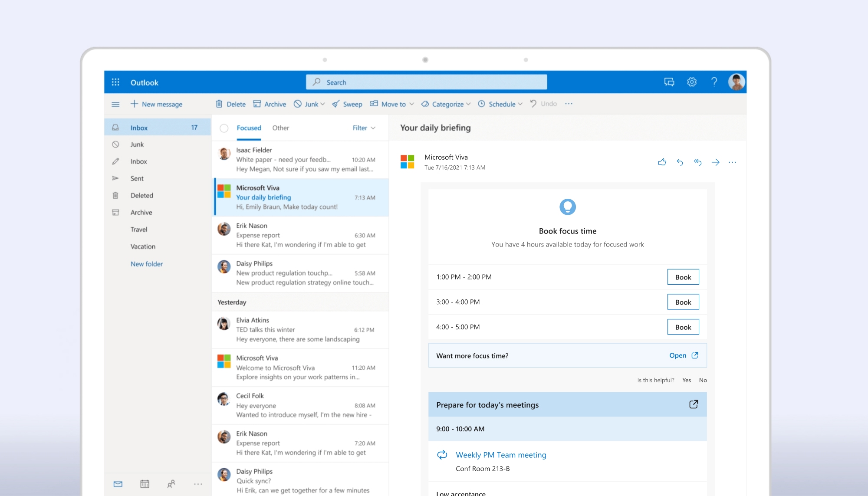Click the Microsoft Viva logo in message header

pyautogui.click(x=407, y=162)
